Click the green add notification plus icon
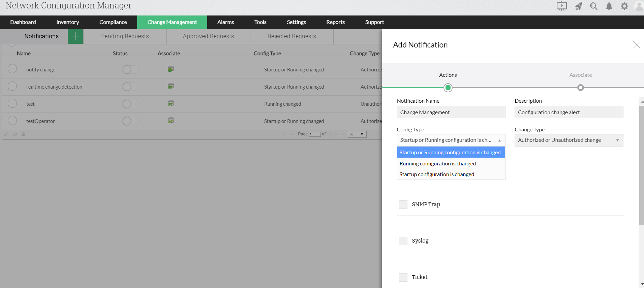Image resolution: width=644 pixels, height=288 pixels. click(x=75, y=36)
